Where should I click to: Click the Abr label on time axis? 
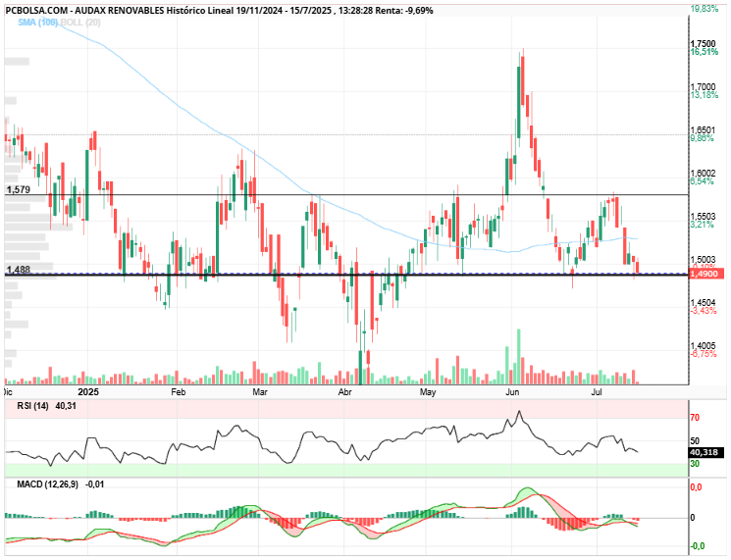[x=345, y=392]
